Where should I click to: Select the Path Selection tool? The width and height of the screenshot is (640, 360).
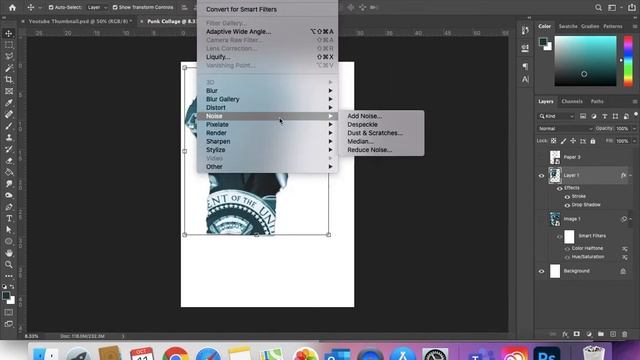(9, 230)
